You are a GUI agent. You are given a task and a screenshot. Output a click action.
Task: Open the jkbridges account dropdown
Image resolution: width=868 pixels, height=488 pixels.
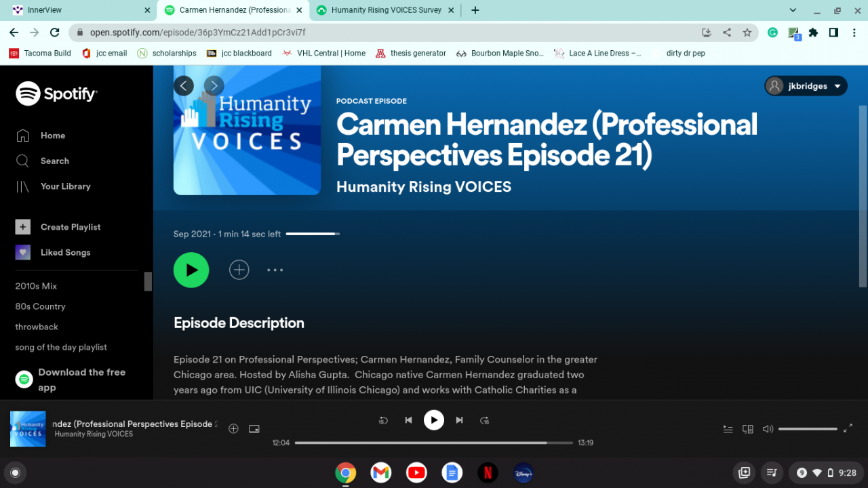806,86
